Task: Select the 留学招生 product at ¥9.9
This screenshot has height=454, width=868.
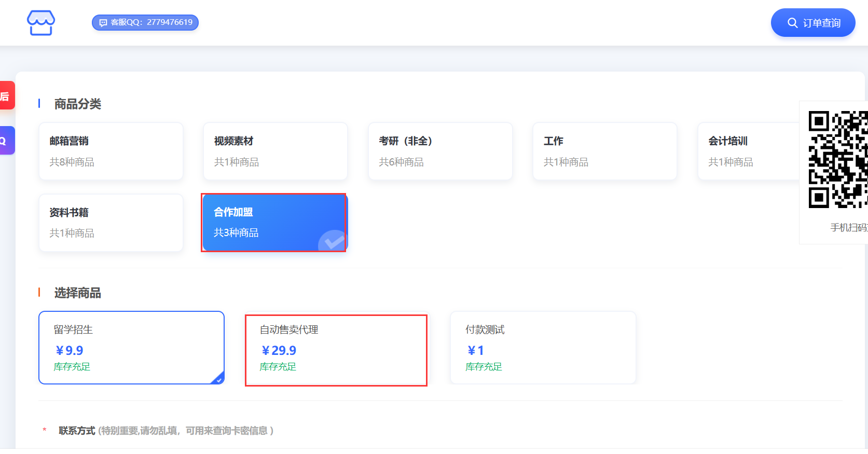Action: pyautogui.click(x=131, y=348)
